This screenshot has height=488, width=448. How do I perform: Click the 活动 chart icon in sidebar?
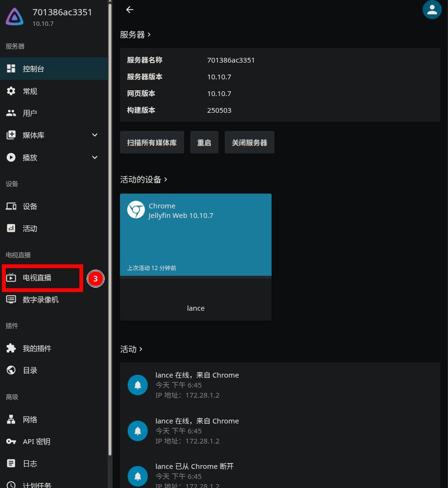tap(11, 228)
